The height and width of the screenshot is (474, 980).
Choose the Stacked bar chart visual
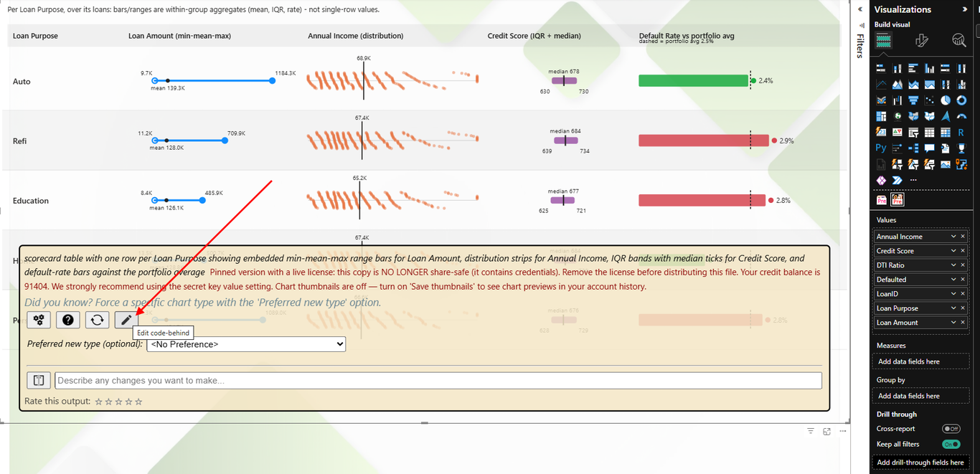881,69
